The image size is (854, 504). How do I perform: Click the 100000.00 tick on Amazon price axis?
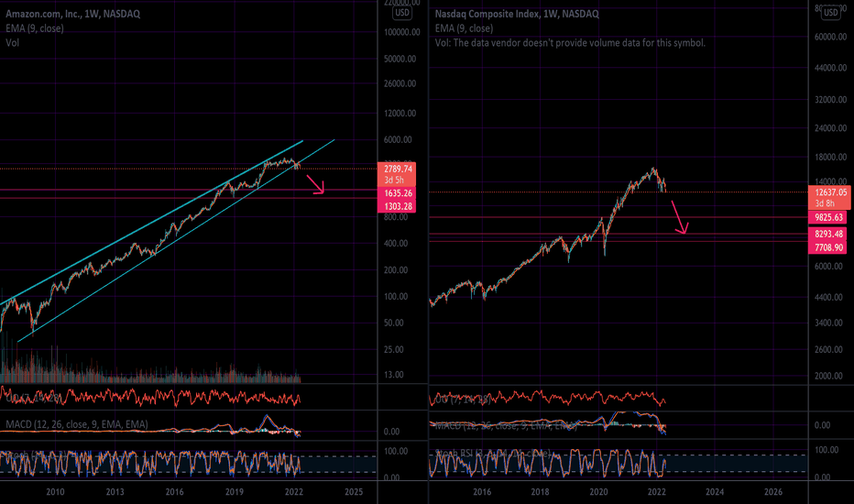[x=402, y=32]
